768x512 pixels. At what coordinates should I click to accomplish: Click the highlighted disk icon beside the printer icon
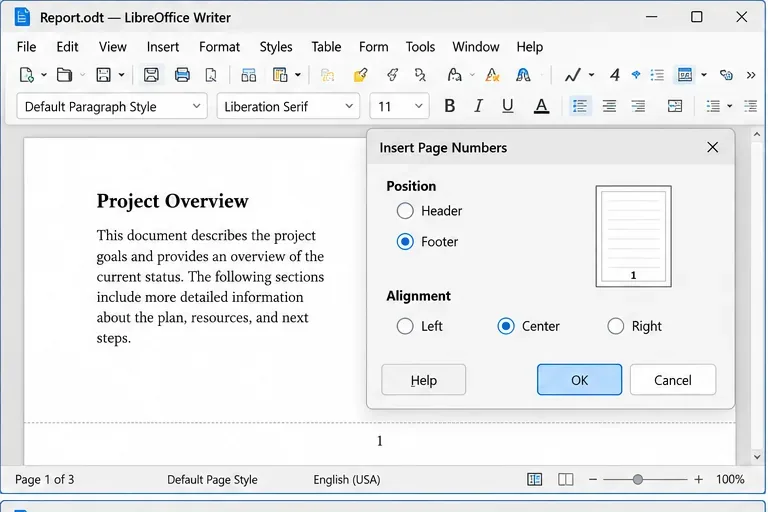click(151, 75)
